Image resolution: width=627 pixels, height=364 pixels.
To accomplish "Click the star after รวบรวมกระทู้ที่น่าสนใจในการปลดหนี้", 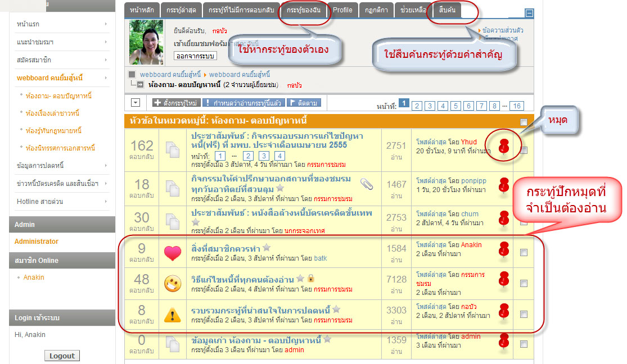I will click(336, 310).
